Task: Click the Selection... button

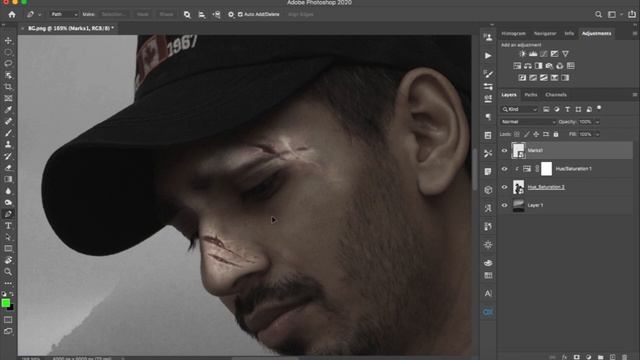Action: 113,14
